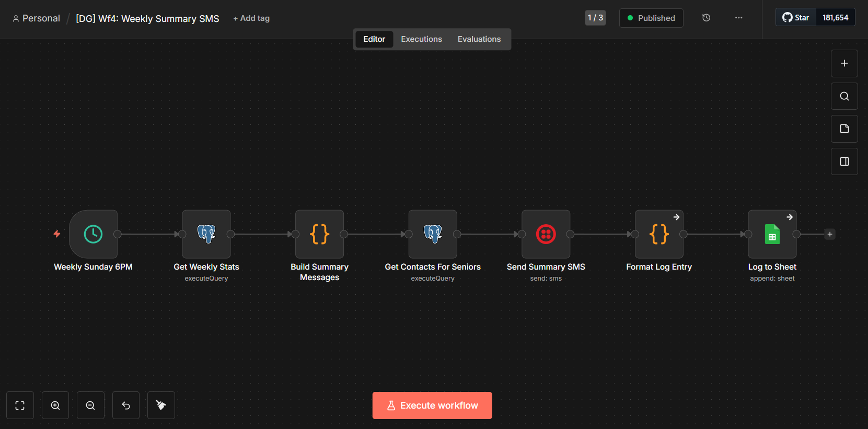868x429 pixels.
Task: Click the Weekly Sunday 6PM schedule trigger node
Action: (93, 234)
